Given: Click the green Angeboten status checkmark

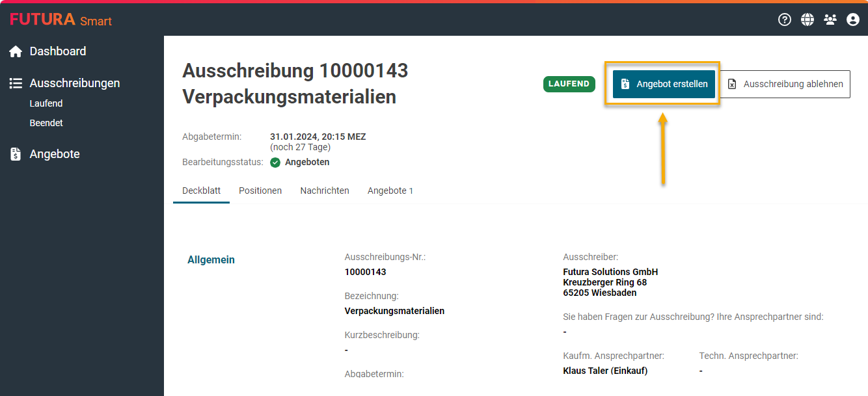Looking at the screenshot, I should click(x=275, y=163).
